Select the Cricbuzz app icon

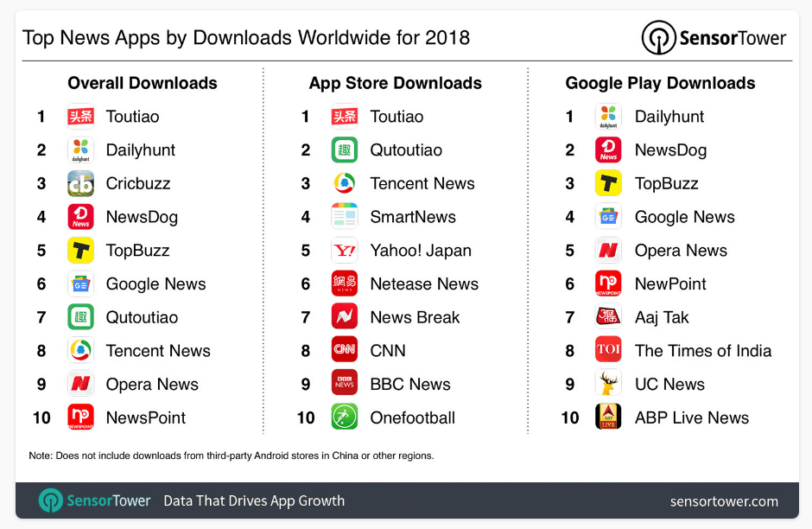(x=81, y=183)
